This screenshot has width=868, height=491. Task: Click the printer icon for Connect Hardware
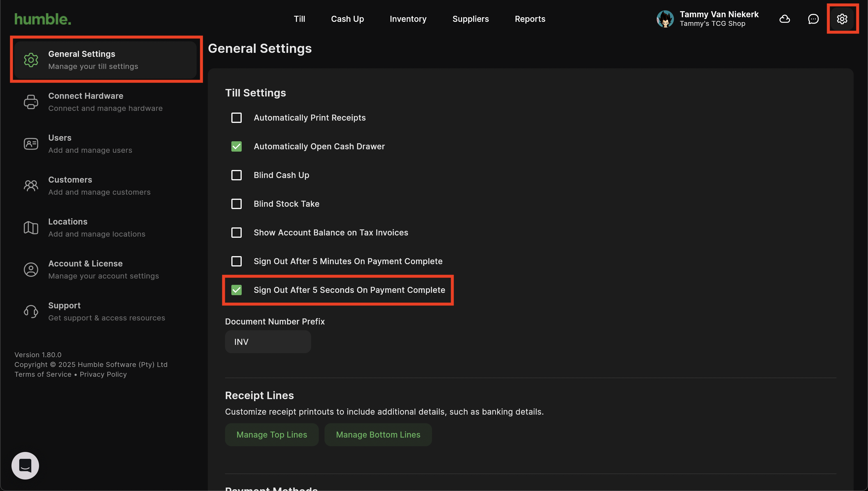point(31,102)
